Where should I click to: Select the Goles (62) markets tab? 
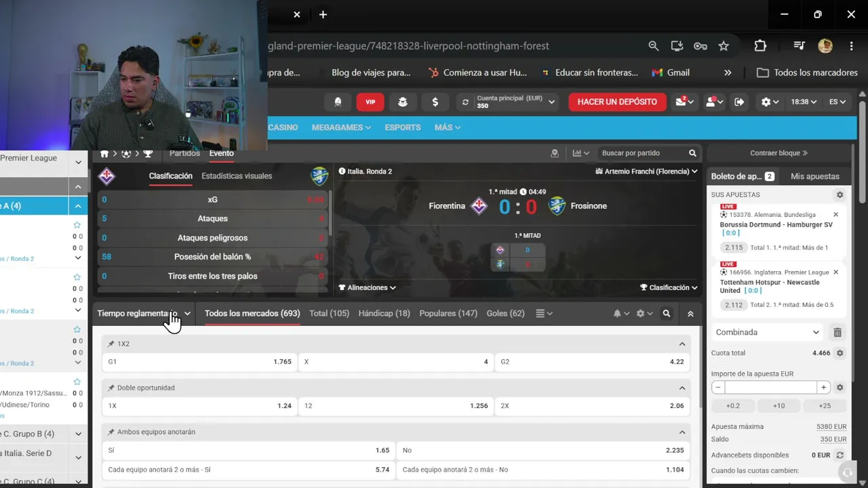pos(505,313)
